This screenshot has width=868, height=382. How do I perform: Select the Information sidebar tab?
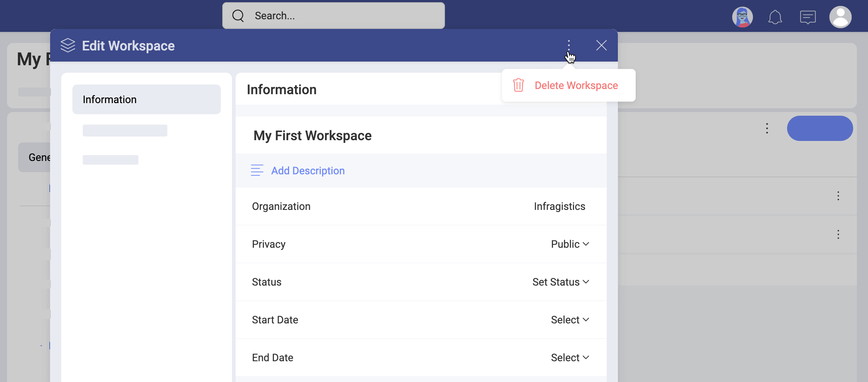coord(147,99)
